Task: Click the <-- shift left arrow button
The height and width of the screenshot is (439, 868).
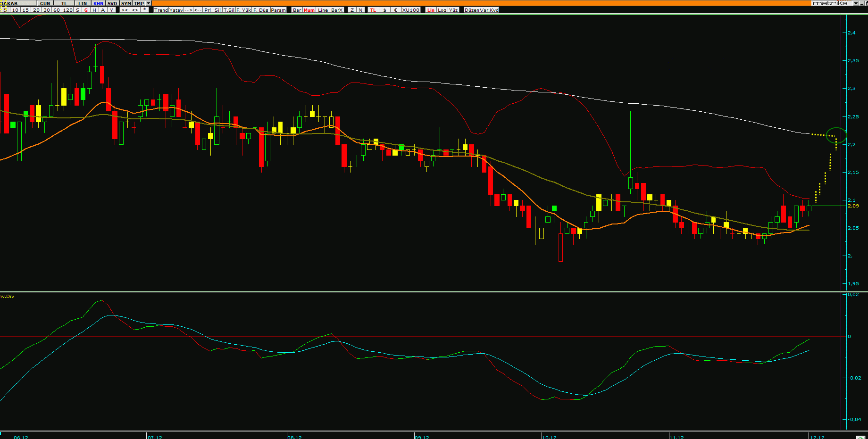Action: (x=198, y=10)
